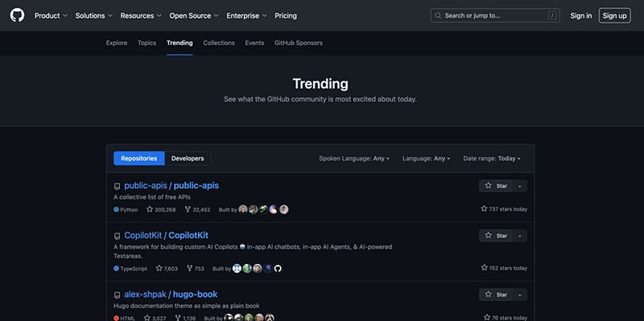The image size is (644, 321).
Task: Click the fork count 1,136 for hugo-book
Action: point(185,318)
